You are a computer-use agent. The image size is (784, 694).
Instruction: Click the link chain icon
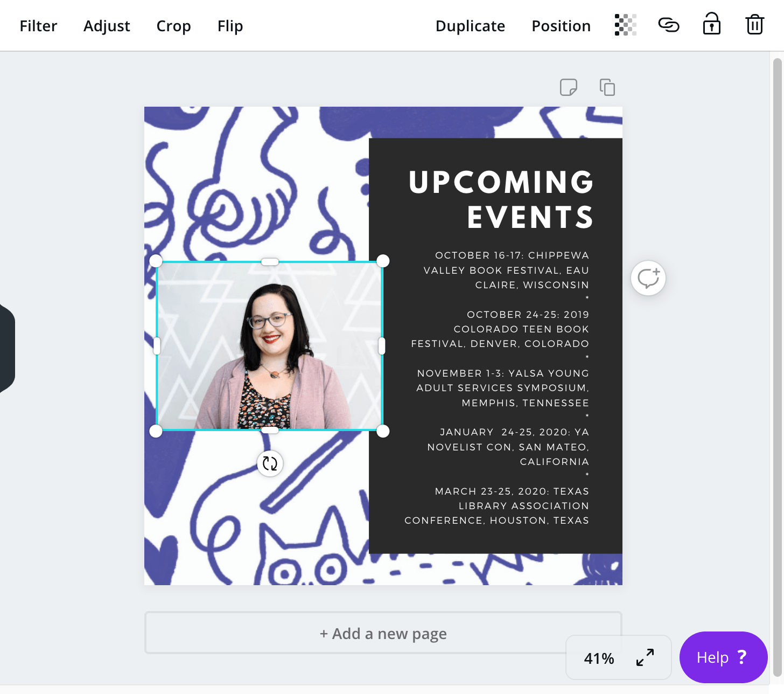(x=669, y=25)
